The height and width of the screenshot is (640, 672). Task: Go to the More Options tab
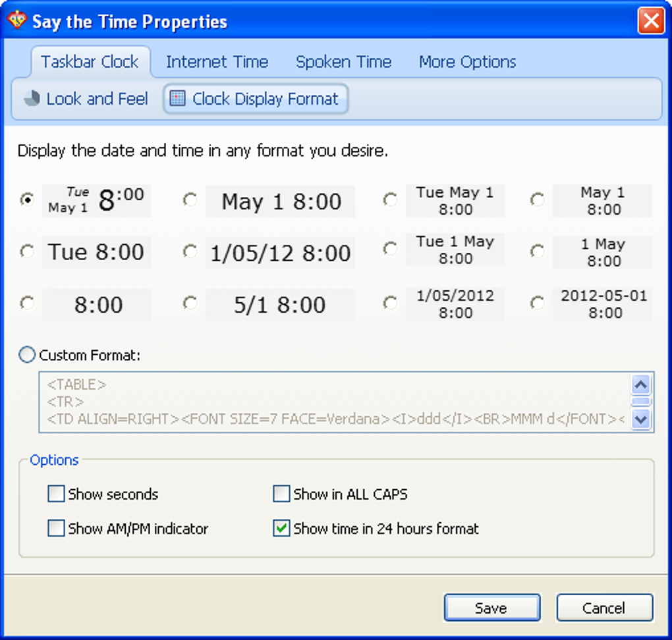[467, 62]
